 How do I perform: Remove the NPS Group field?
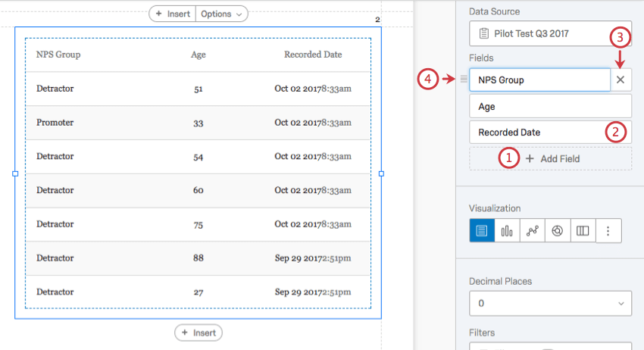(x=621, y=80)
